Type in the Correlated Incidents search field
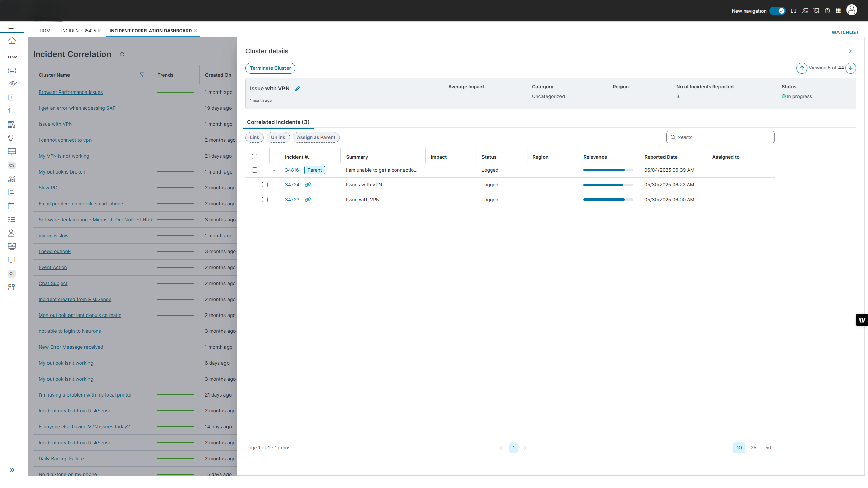Screen dimensions: 868x488 click(x=720, y=137)
